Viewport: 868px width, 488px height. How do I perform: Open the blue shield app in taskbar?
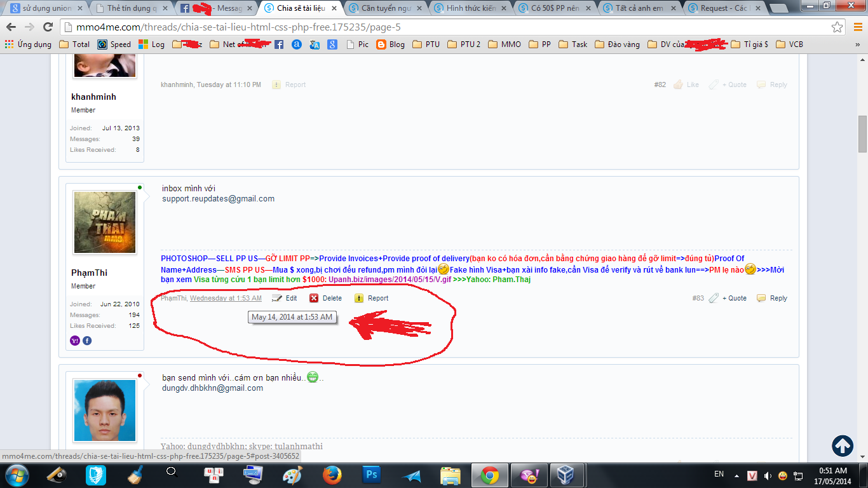click(96, 475)
